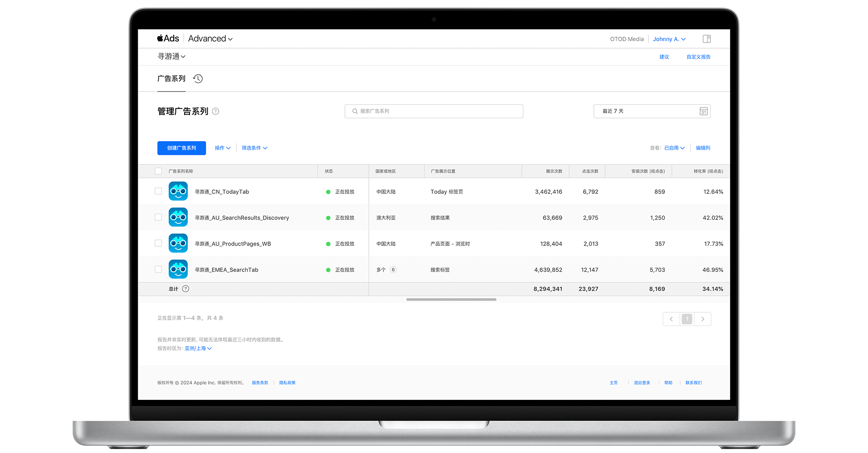Screen dimensions: 868x453
Task: Go to previous page arrow
Action: click(671, 319)
